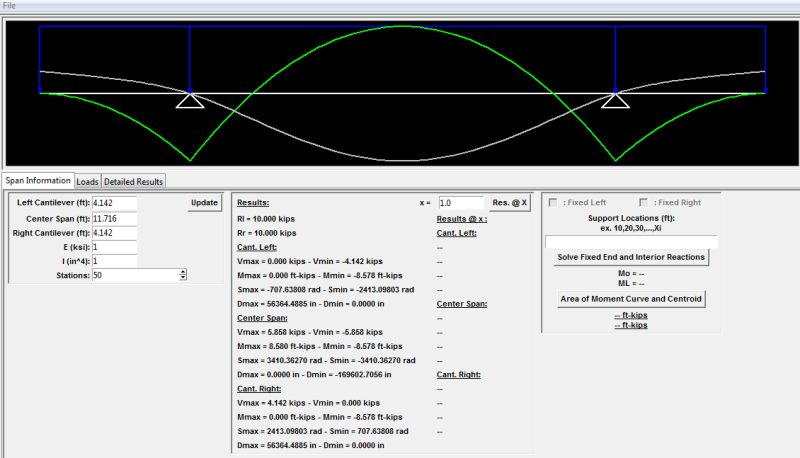This screenshot has height=458, width=800.
Task: Click the I (in^4) input field
Action: pos(114,261)
